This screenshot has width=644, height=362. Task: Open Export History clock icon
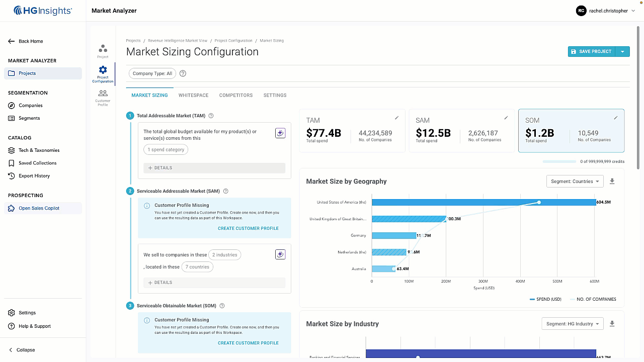(x=12, y=176)
